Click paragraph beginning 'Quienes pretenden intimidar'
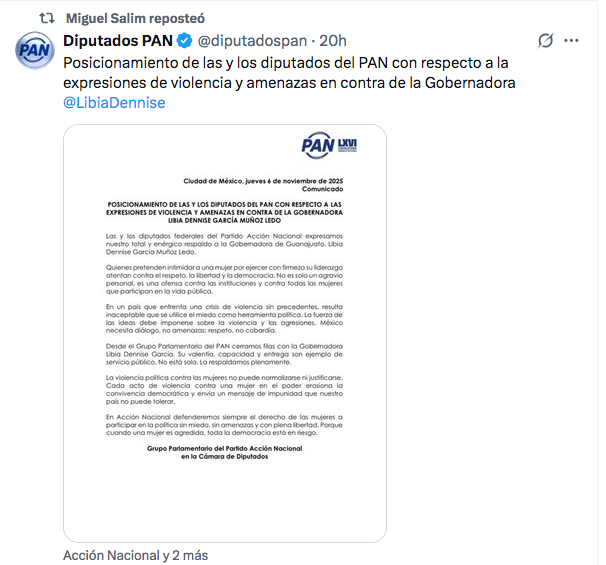 [224, 279]
